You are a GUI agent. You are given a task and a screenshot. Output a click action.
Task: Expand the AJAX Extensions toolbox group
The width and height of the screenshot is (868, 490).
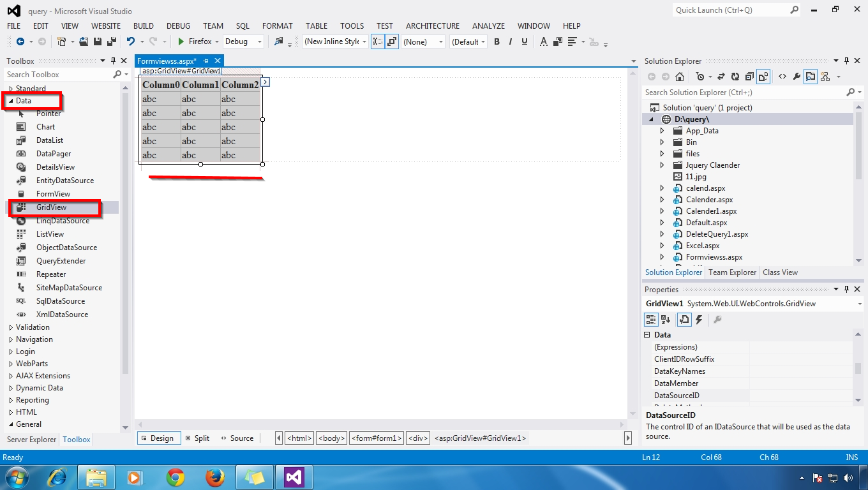(11, 376)
